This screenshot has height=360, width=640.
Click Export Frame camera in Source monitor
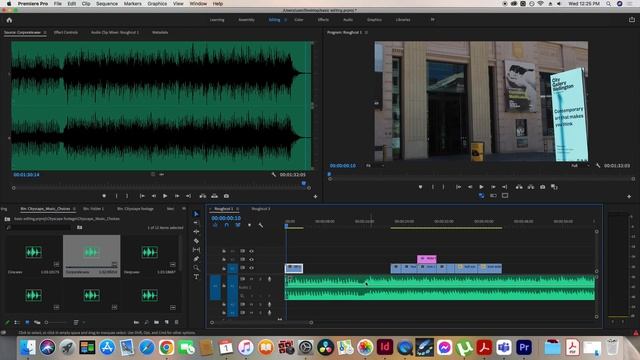226,196
